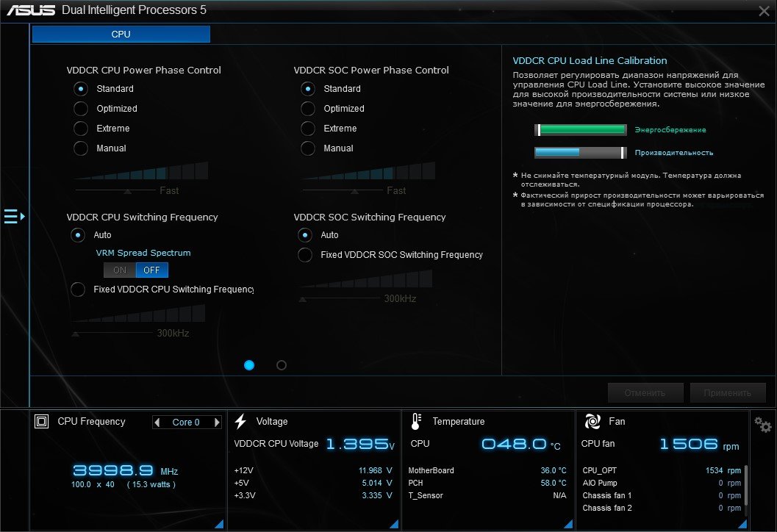Click the Применить button
This screenshot has width=777, height=532.
[728, 393]
